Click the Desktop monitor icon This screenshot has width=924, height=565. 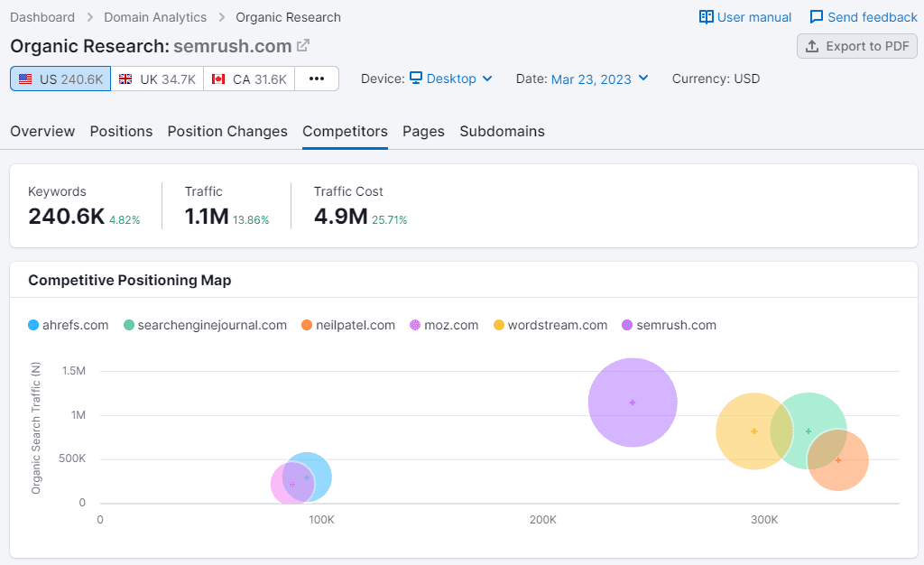tap(416, 78)
